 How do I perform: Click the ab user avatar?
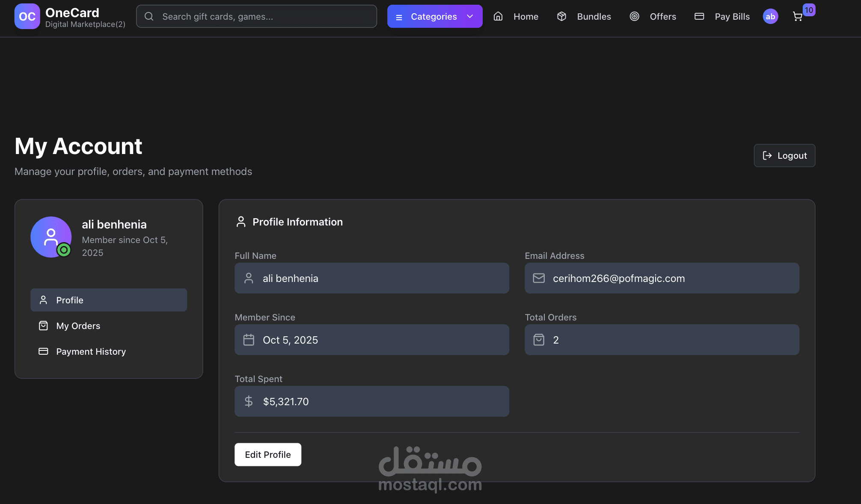770,17
